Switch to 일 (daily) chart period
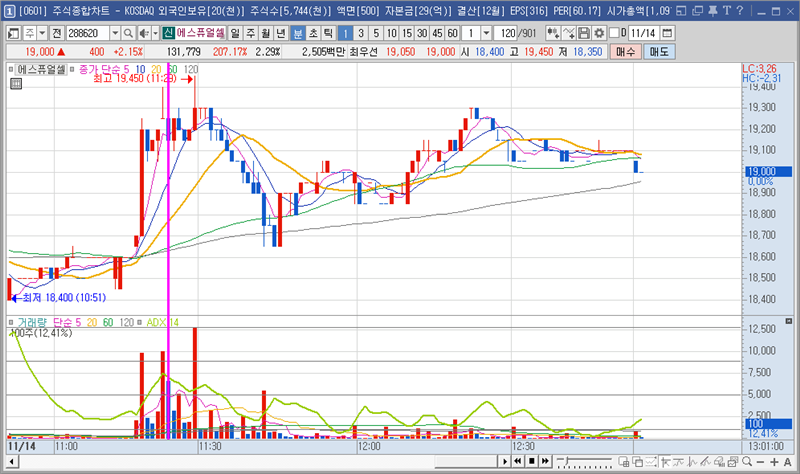This screenshot has height=474, width=800. (x=235, y=32)
